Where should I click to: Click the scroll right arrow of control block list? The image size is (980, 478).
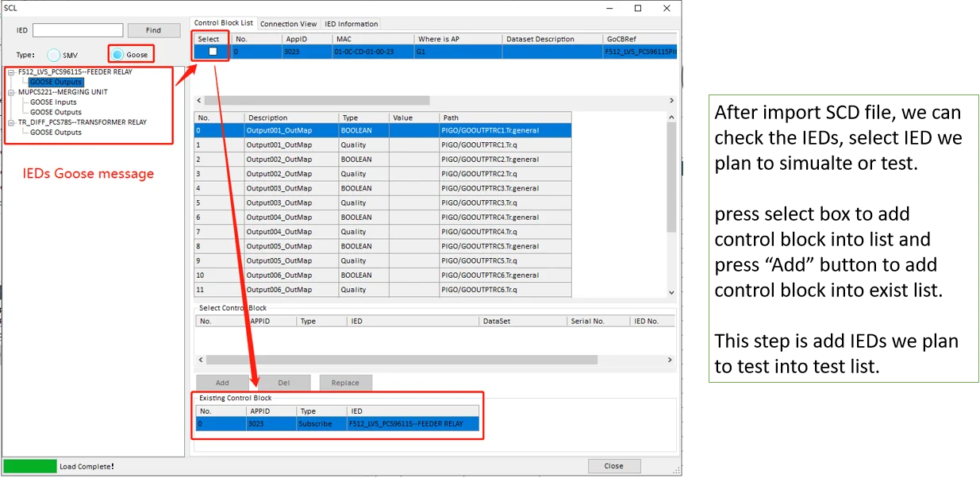(671, 101)
